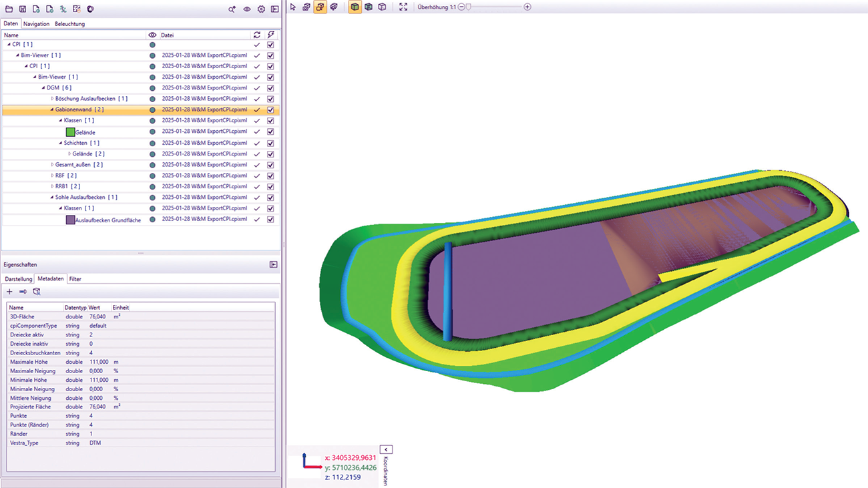The width and height of the screenshot is (868, 488).
Task: Uncheck the checkbox for Gabionenwand row
Action: tap(270, 110)
